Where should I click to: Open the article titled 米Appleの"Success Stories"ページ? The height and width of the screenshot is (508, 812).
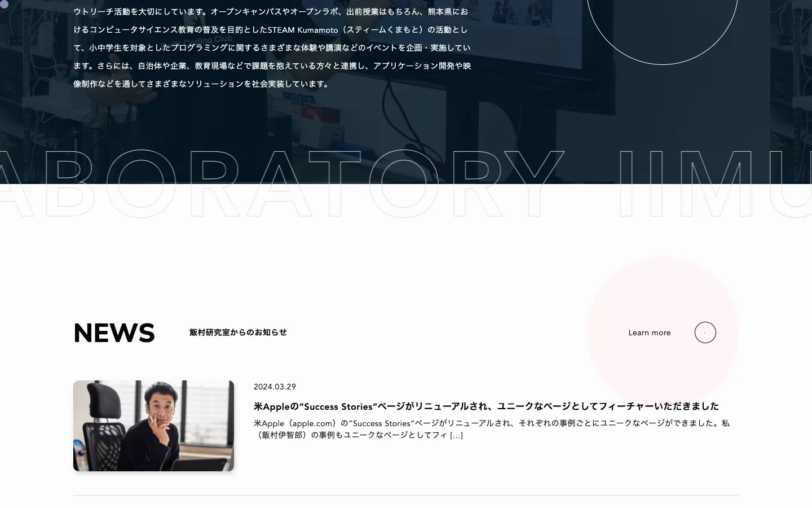click(x=486, y=406)
